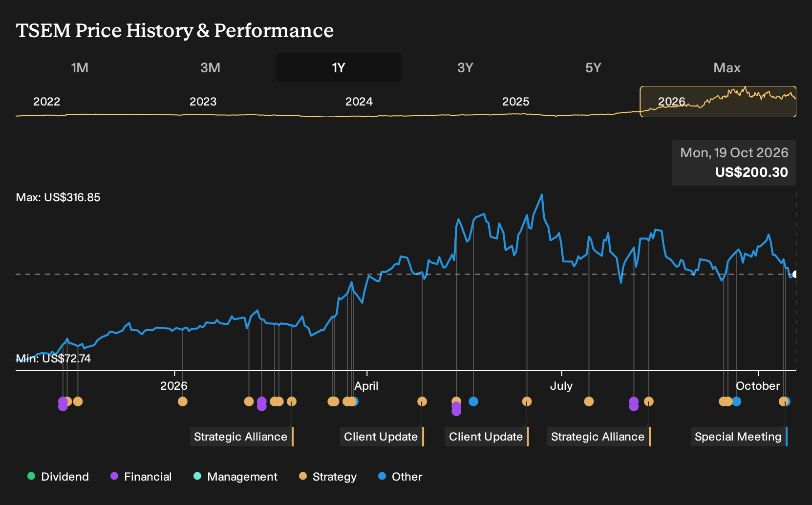Click the US$200.30 price in the tooltip
Image resolution: width=812 pixels, height=505 pixels.
[x=751, y=172]
